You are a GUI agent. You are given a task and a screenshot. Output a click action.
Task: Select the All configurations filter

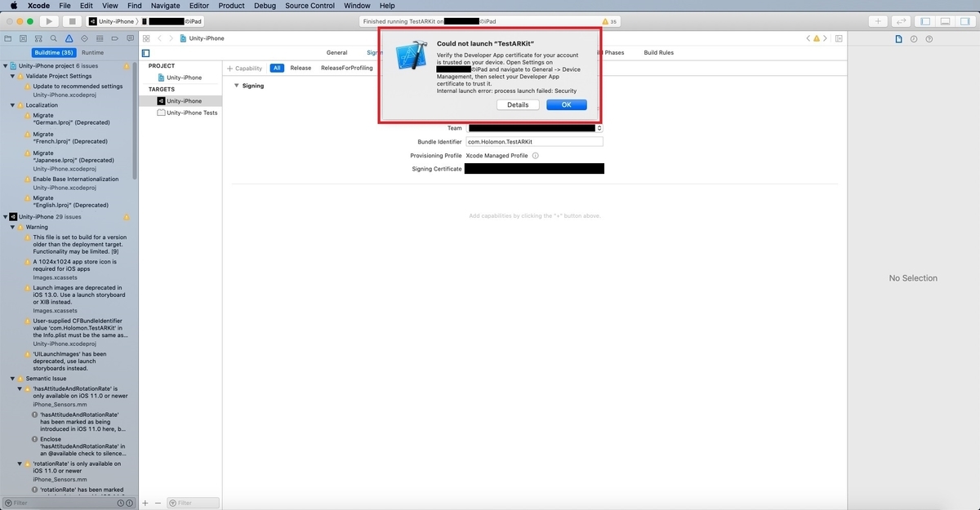[277, 69]
